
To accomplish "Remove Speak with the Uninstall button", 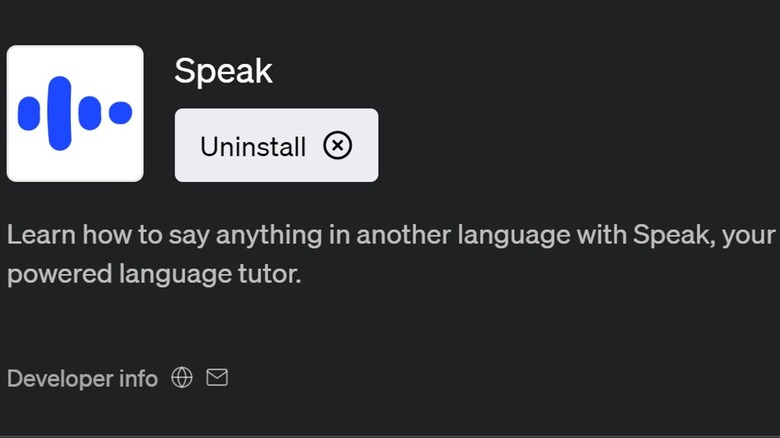I will click(276, 146).
